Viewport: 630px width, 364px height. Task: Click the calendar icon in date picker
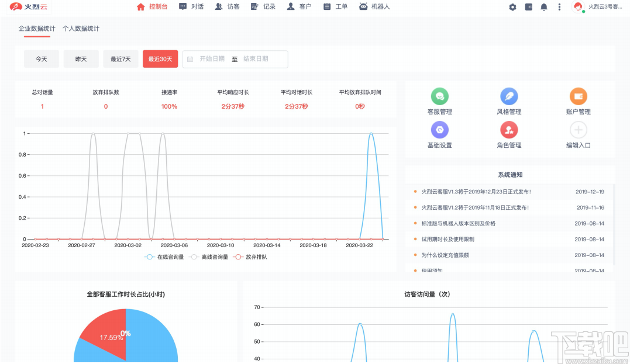190,59
